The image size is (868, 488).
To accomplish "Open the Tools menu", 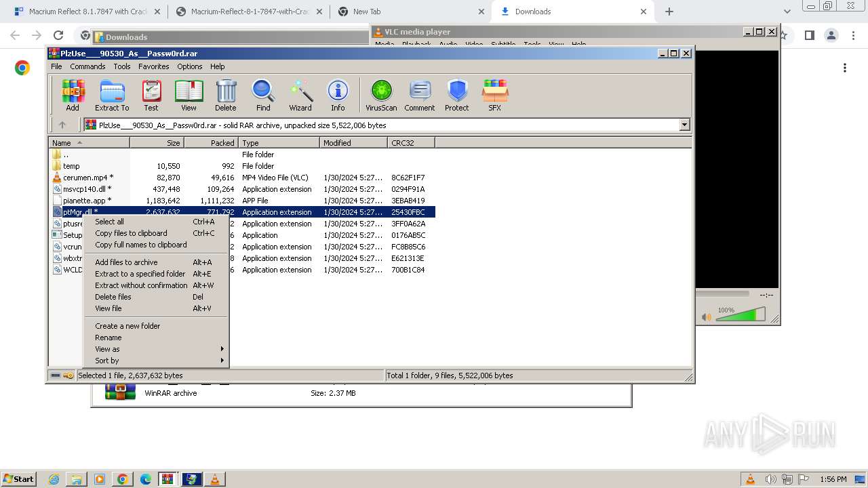I will point(122,66).
